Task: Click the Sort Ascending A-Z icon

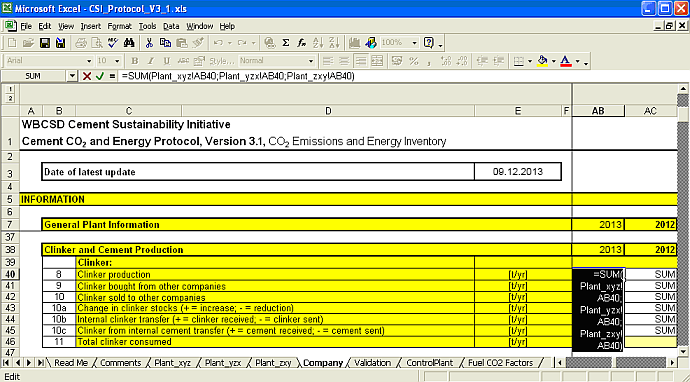Action: tap(318, 43)
